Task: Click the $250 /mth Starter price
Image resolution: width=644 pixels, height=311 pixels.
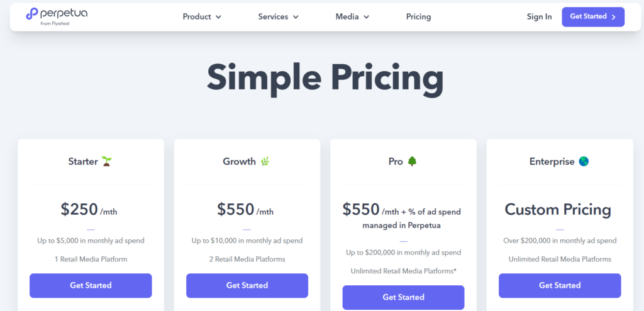Action: (x=89, y=210)
